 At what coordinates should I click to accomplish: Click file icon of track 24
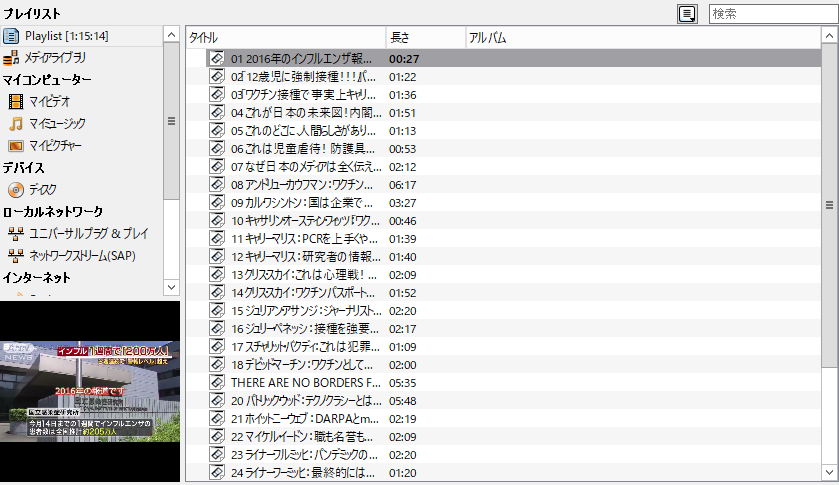click(x=217, y=472)
